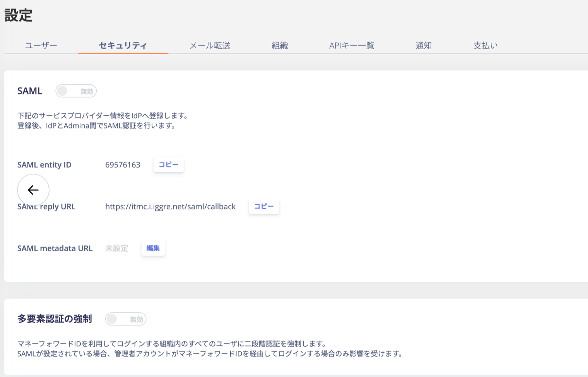
Task: Switch to the 支払い tab
Action: (485, 46)
